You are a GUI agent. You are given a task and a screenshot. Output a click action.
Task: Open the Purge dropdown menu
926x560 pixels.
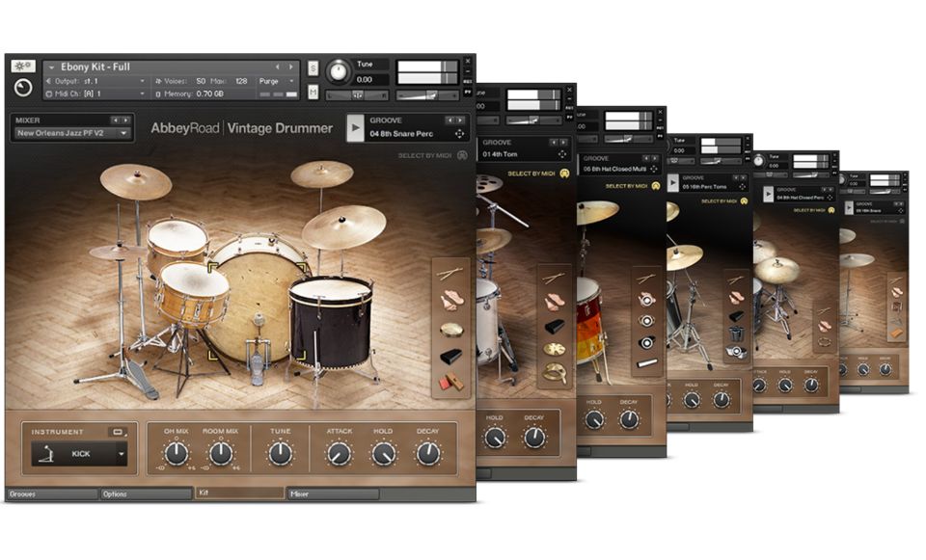(277, 82)
